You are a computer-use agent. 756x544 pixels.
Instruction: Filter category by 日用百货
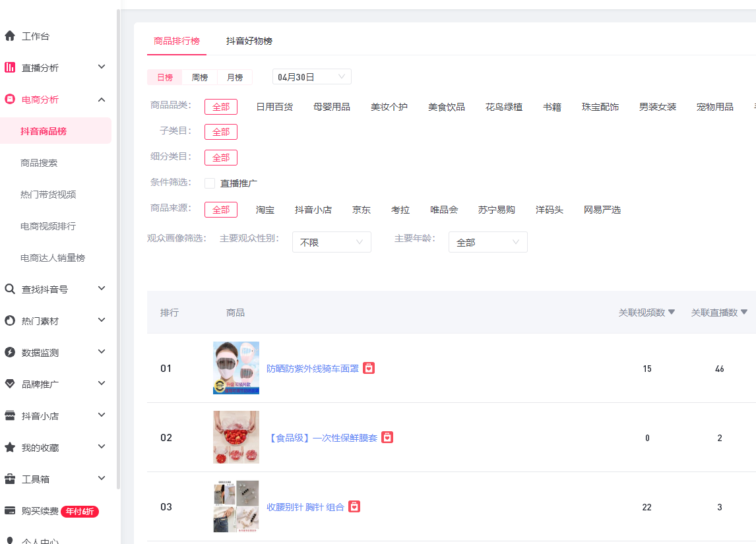click(x=274, y=106)
